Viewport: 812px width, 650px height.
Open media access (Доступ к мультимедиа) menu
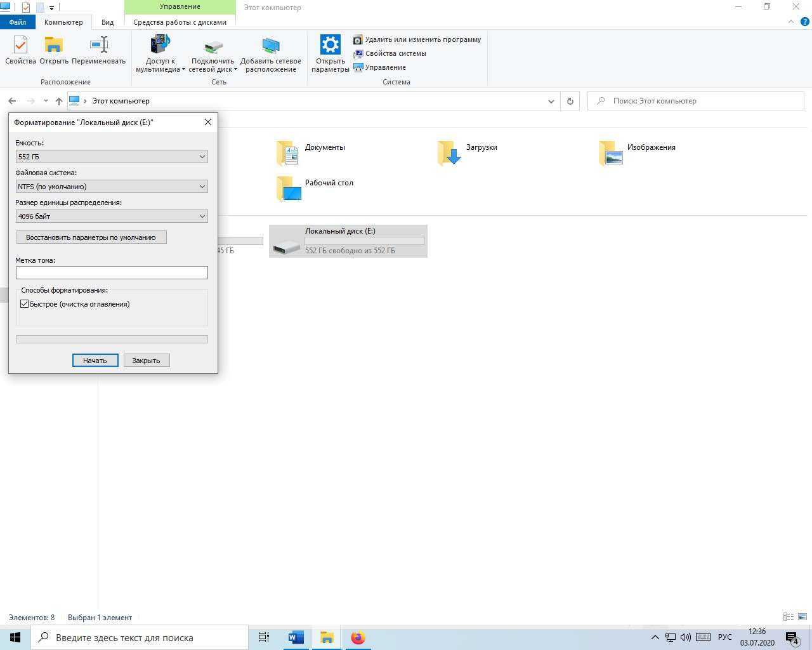pos(160,53)
